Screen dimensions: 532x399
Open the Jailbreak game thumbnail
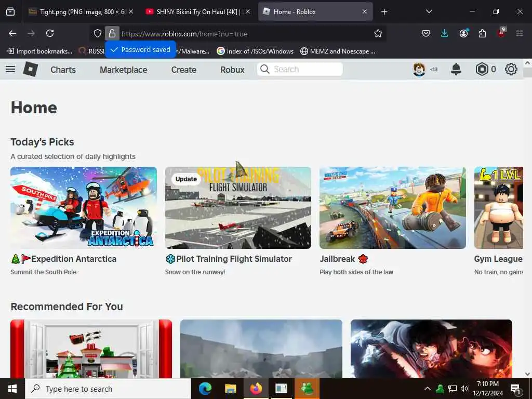click(393, 208)
